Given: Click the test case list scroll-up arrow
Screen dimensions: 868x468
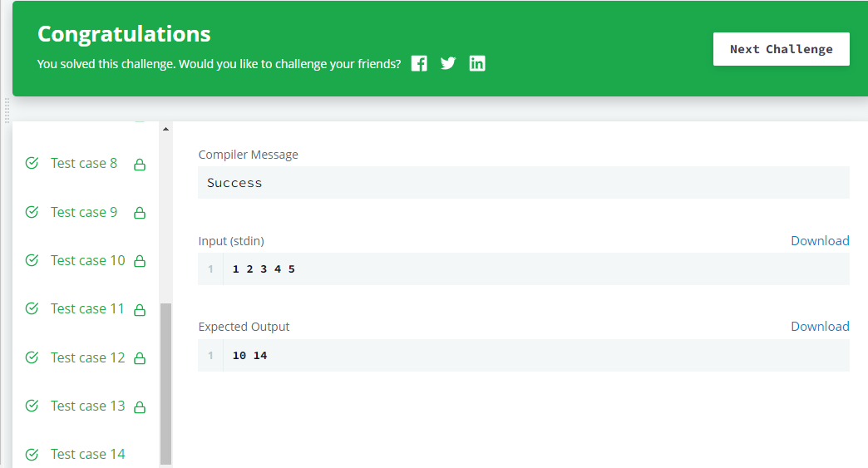Looking at the screenshot, I should (x=165, y=129).
